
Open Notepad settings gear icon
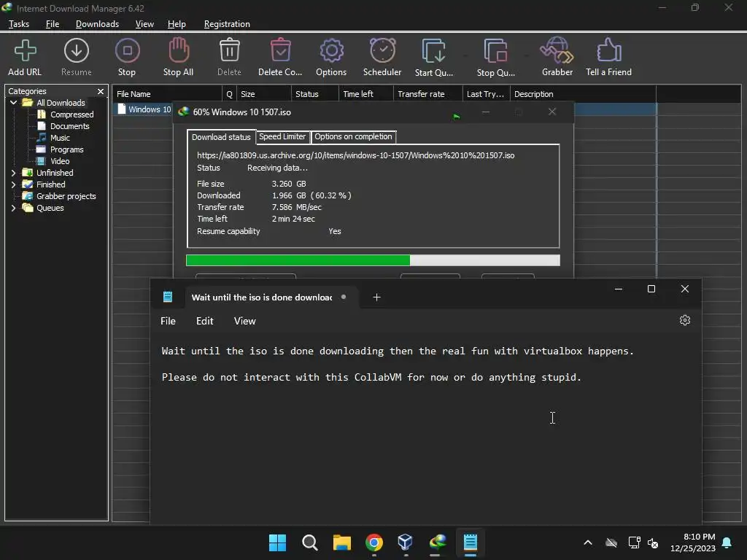[x=684, y=320]
